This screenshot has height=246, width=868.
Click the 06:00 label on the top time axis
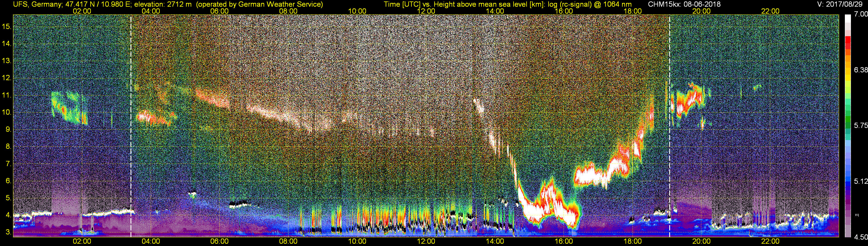click(x=219, y=11)
